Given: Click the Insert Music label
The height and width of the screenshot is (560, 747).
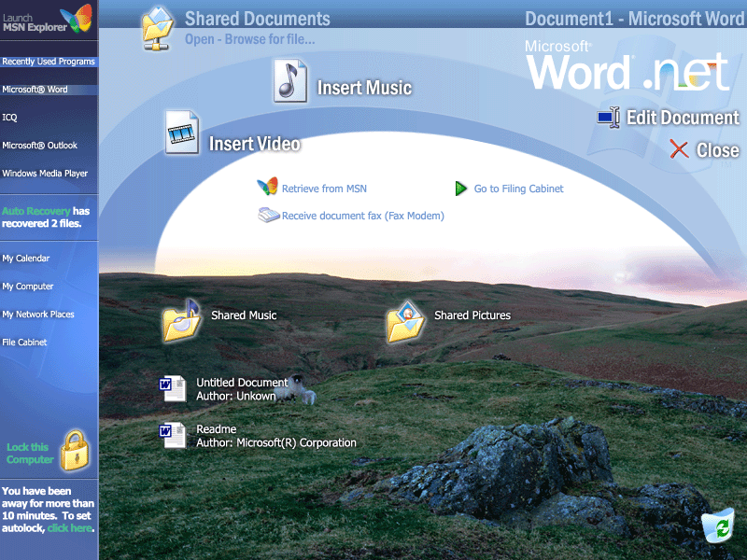Looking at the screenshot, I should [x=364, y=88].
